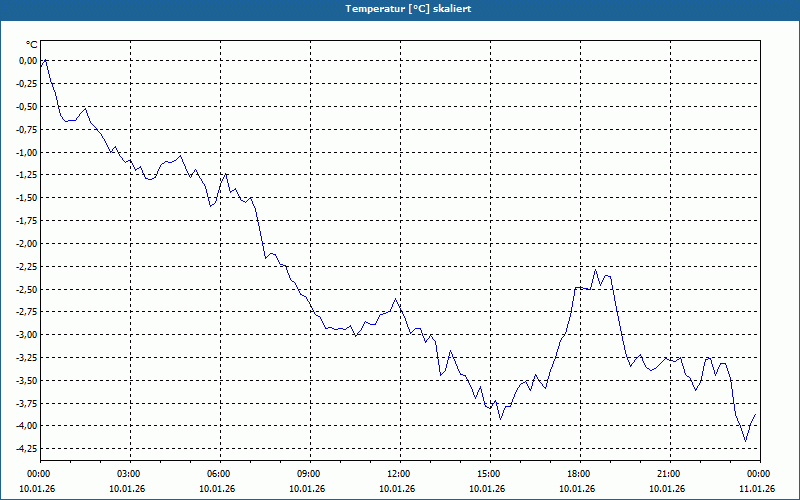This screenshot has height=500, width=800.
Task: Click the -3,25 y-axis label
Action: tap(27, 358)
